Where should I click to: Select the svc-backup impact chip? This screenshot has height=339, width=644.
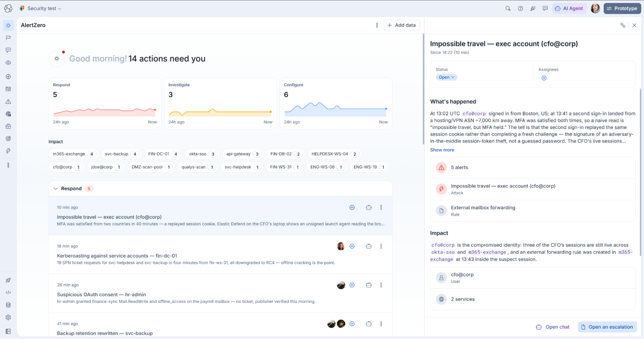point(121,154)
